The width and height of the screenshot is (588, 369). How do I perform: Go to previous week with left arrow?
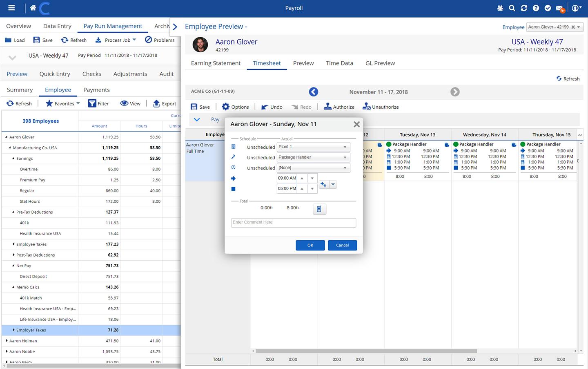(314, 92)
